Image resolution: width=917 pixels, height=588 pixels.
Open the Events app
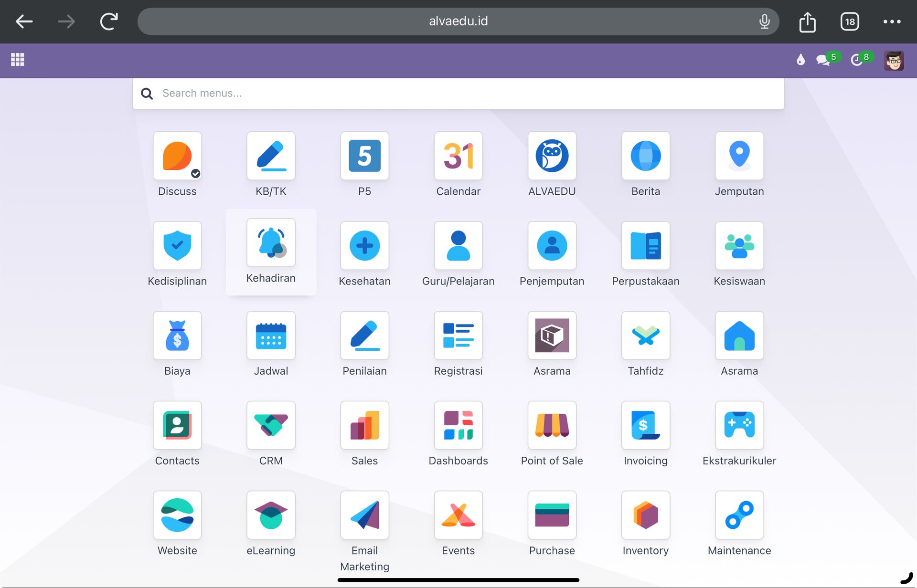[458, 515]
